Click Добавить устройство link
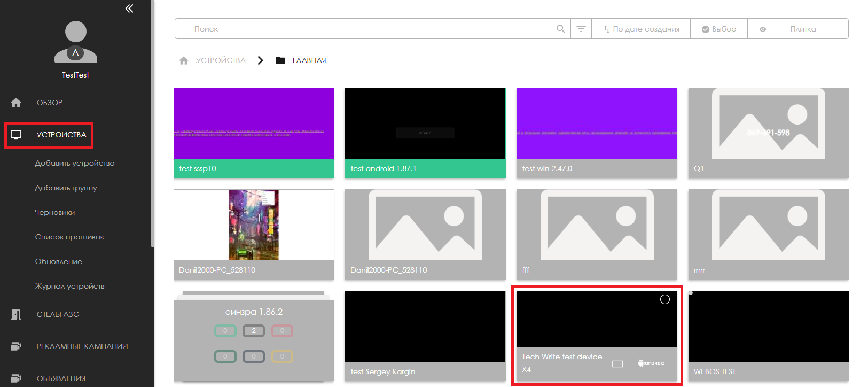This screenshot has height=387, width=868. (x=75, y=163)
